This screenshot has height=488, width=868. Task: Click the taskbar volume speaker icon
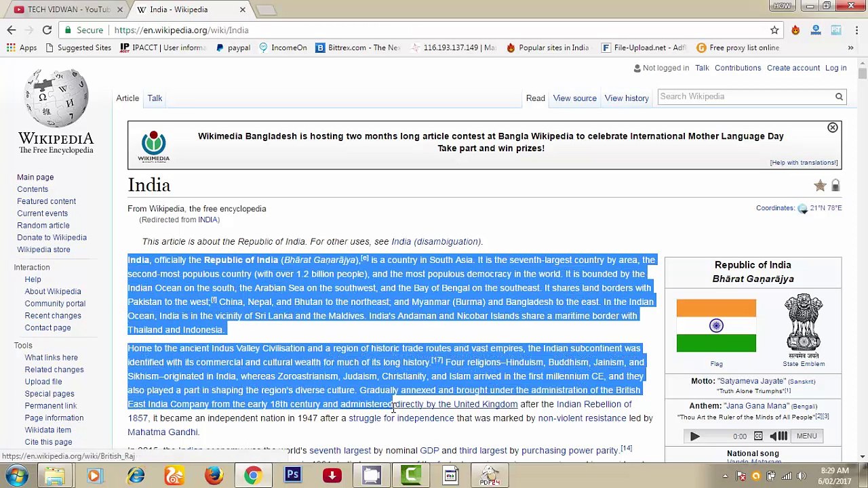pos(801,476)
